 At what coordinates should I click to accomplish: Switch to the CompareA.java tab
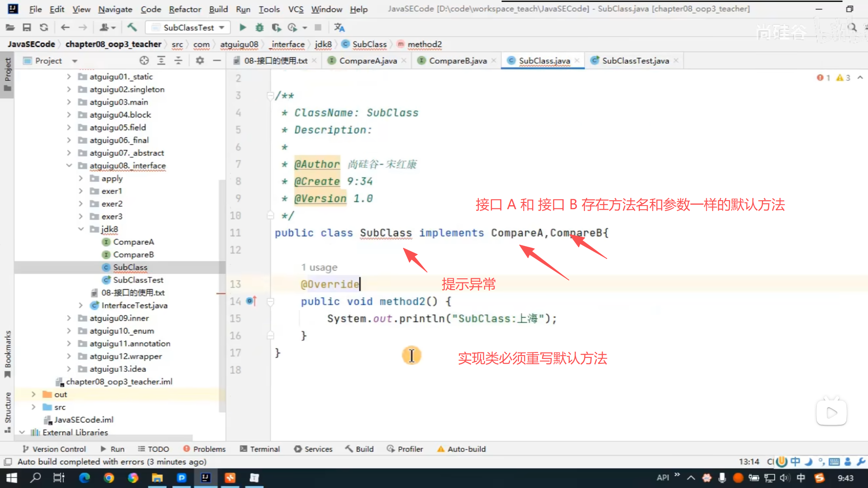[368, 61]
